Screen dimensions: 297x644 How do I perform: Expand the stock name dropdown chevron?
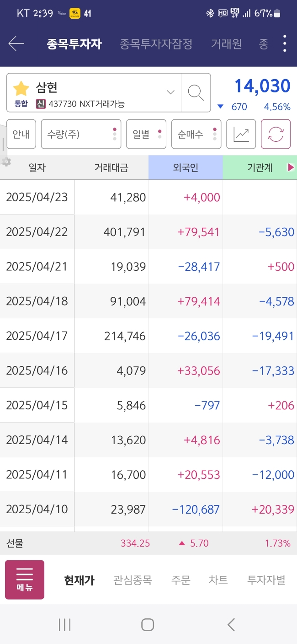tap(170, 92)
